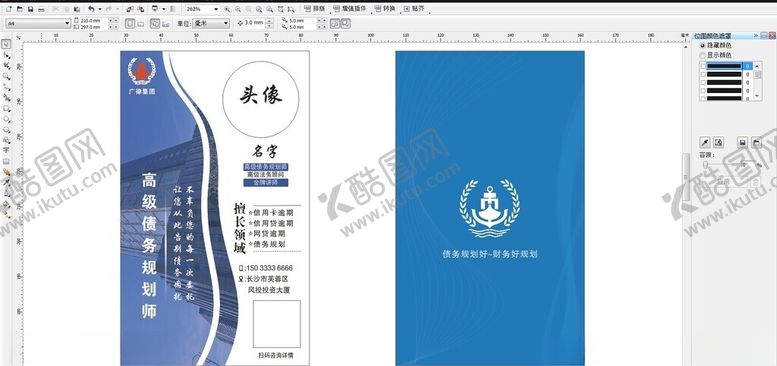The image size is (777, 366).
Task: Undo the last action with Undo arrow
Action: [x=91, y=9]
